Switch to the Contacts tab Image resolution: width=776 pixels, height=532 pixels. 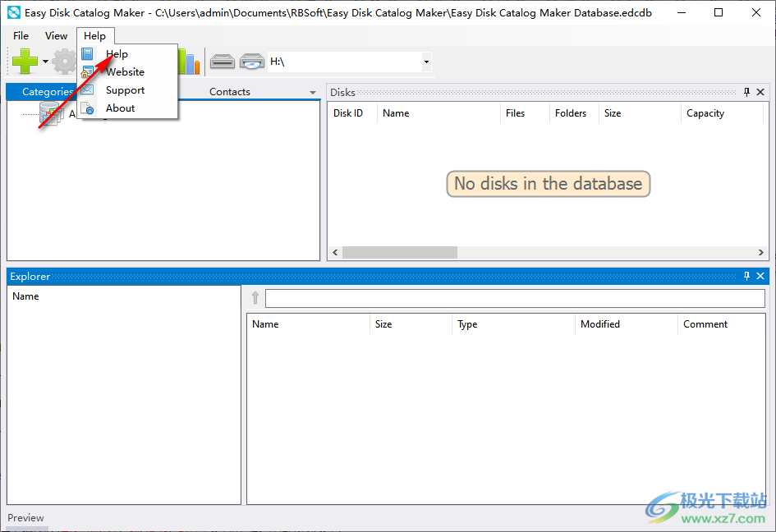click(x=230, y=92)
